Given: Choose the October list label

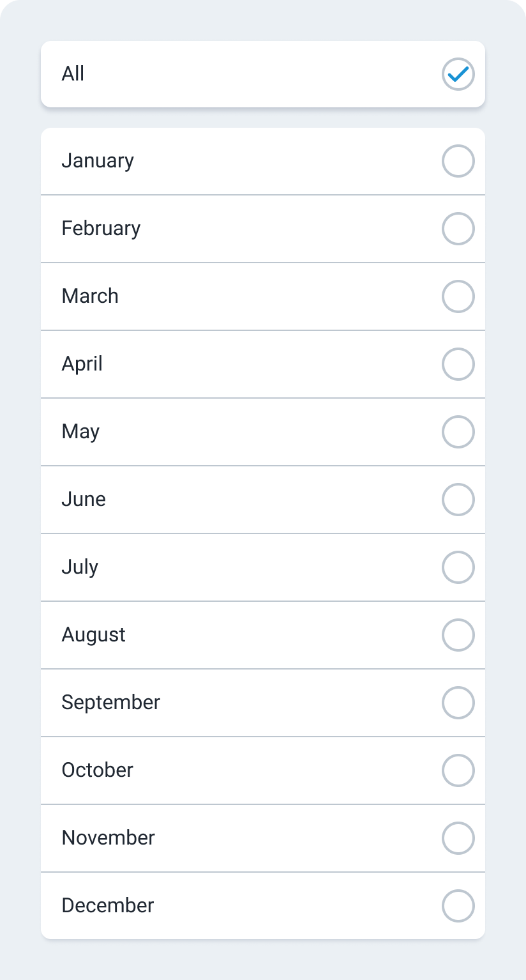Looking at the screenshot, I should [97, 770].
